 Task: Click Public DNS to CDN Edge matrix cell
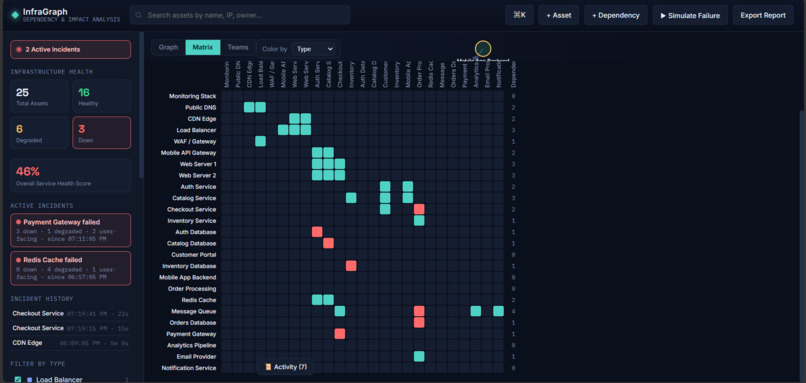tap(249, 107)
